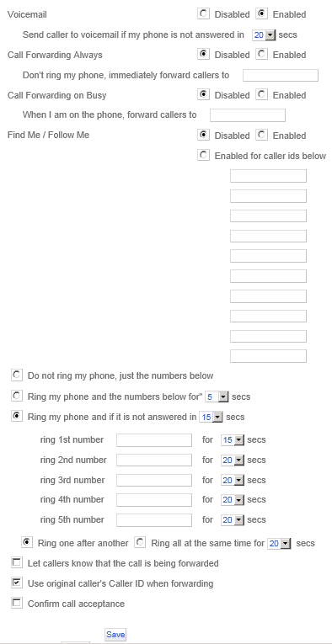
Task: Choose Do not ring my phone option
Action: [x=17, y=375]
